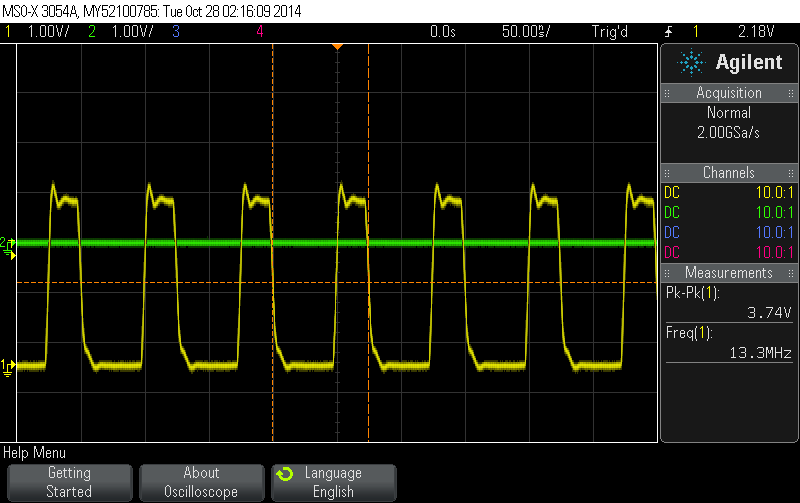Open the Getting Started help softkey

(x=69, y=482)
